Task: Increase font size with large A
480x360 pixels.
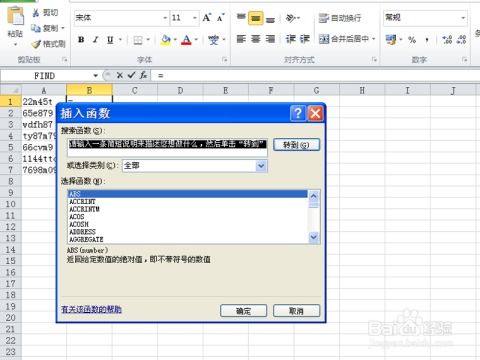Action: [x=207, y=17]
